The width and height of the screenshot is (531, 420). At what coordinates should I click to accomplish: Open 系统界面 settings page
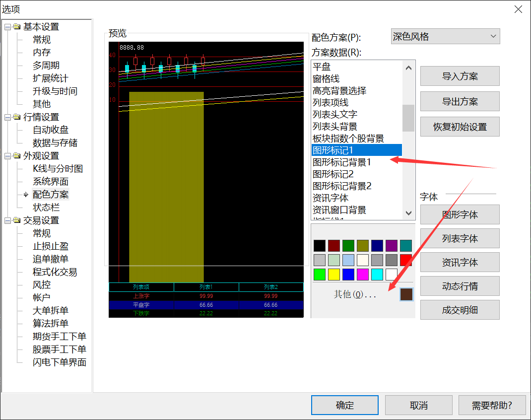[51, 182]
